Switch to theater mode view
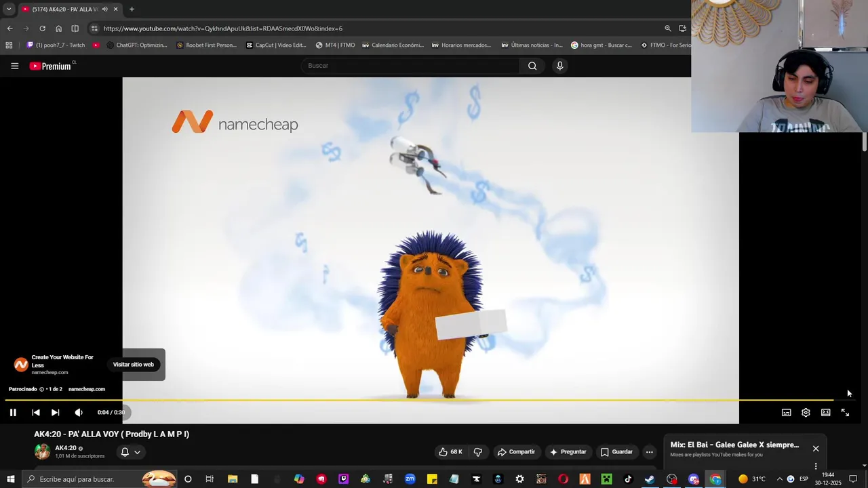Screen dimensions: 868x488 point(825,412)
